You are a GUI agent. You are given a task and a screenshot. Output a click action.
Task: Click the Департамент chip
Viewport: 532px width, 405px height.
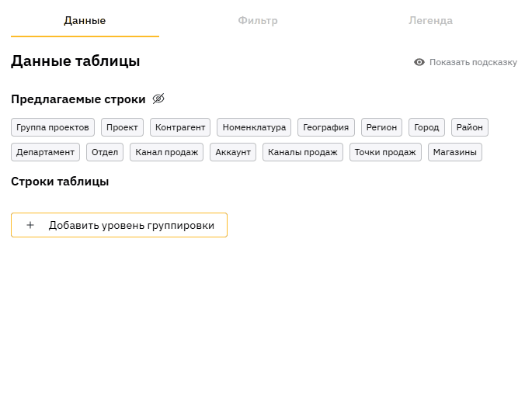[x=45, y=152]
